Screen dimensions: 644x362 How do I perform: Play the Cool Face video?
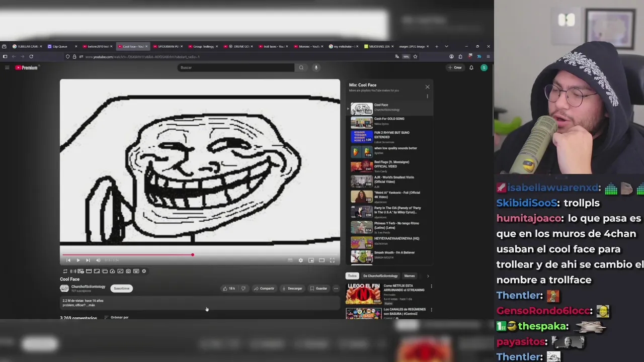78,260
